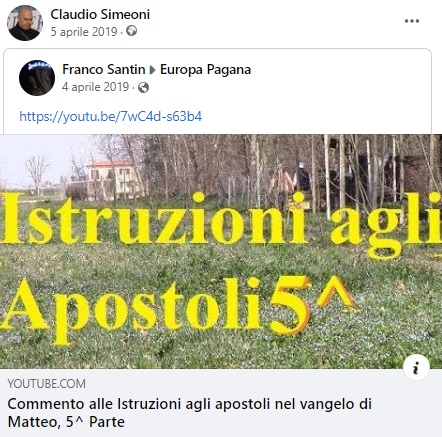Click the arrow between Franco Santin and Europa Pagana

(x=153, y=70)
